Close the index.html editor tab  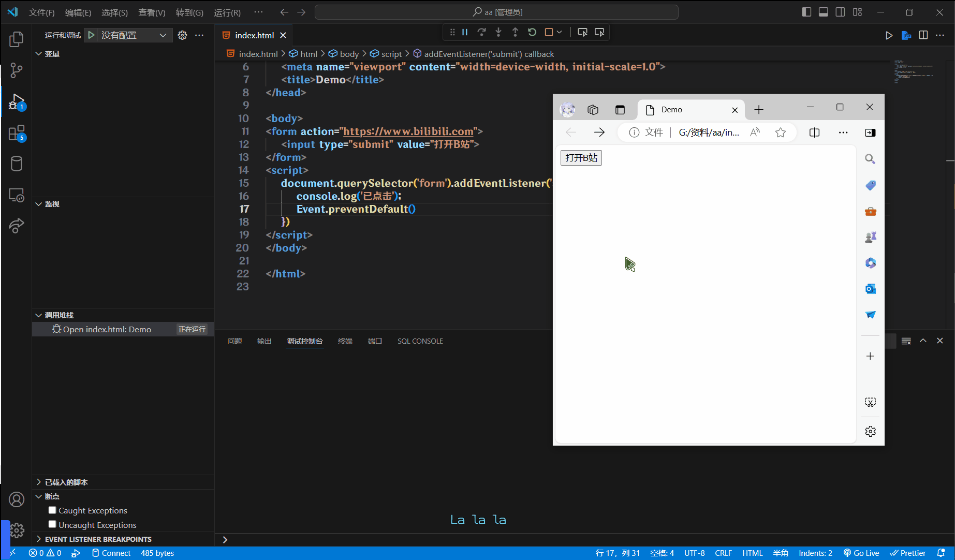[283, 35]
